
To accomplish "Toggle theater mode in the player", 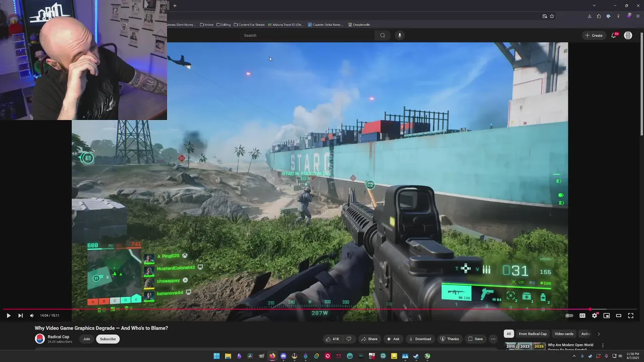I will click(x=618, y=316).
